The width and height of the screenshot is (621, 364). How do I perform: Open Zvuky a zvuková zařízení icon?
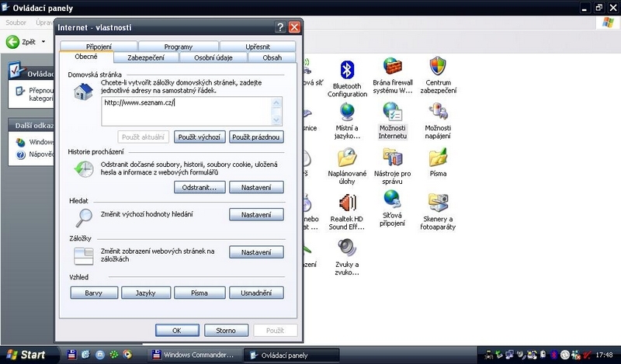coord(347,248)
